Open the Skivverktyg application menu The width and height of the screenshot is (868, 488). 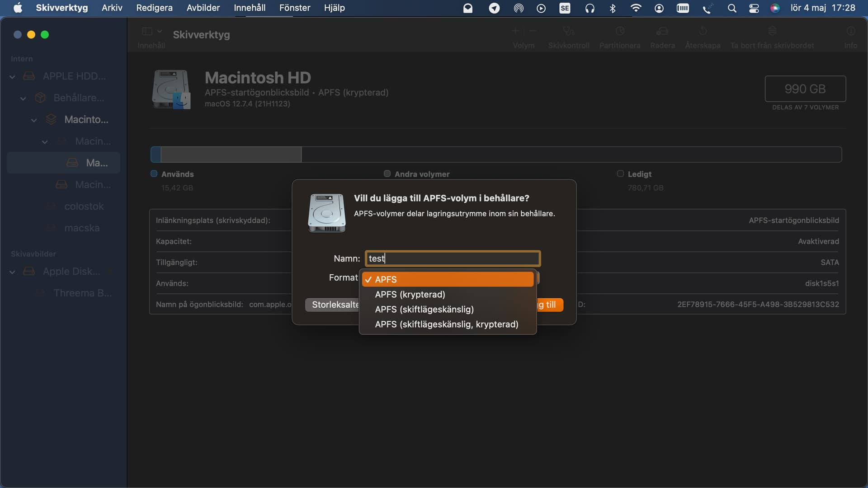point(62,8)
